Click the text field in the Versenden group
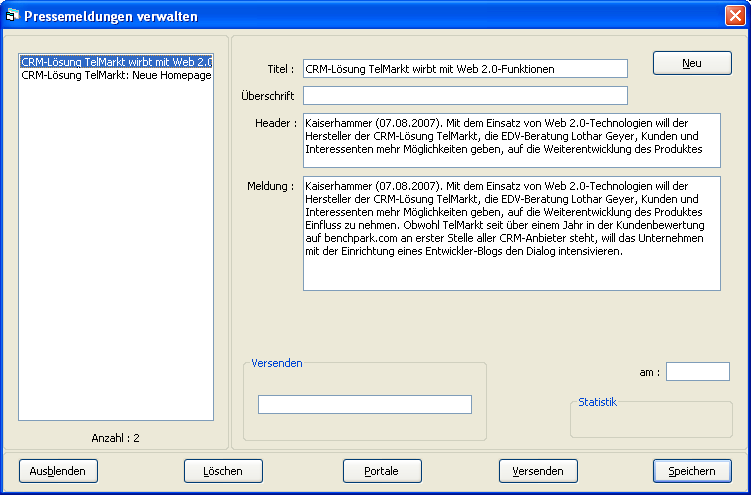Image resolution: width=751 pixels, height=495 pixels. (x=364, y=404)
